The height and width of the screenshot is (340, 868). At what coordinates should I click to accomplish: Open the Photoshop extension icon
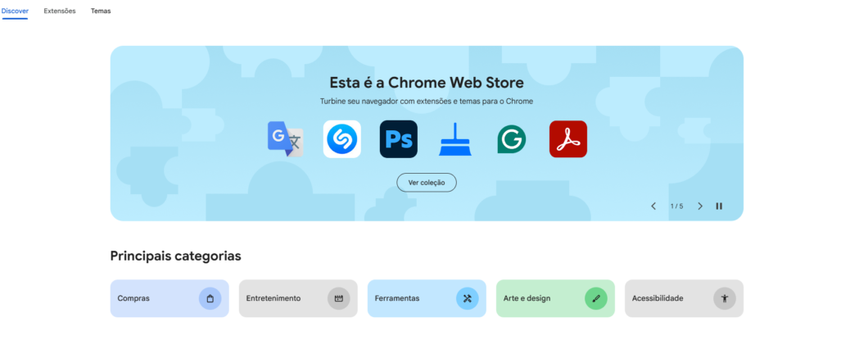pos(399,139)
